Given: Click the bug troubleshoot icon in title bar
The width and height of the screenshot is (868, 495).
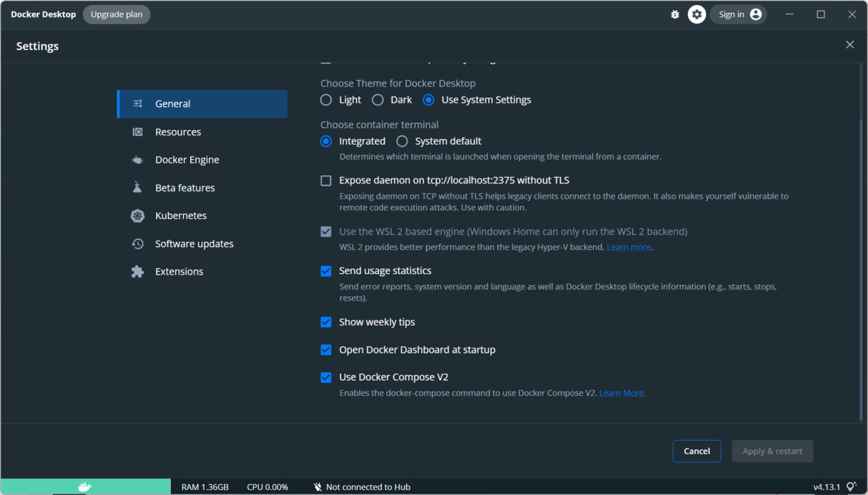Looking at the screenshot, I should click(675, 14).
